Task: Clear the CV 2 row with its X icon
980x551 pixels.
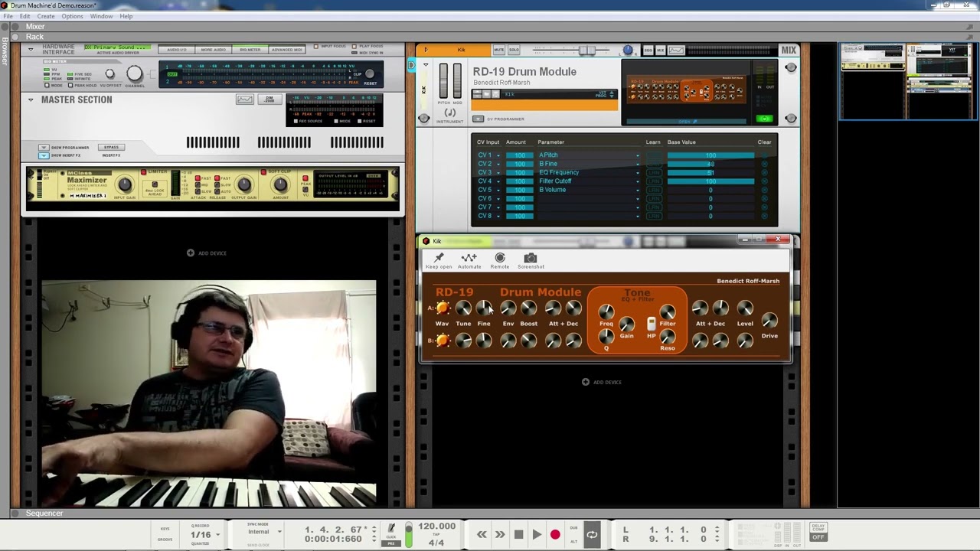Action: pyautogui.click(x=764, y=164)
